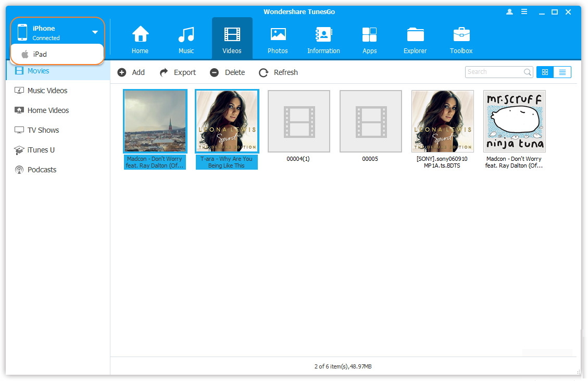Go to the Music section

coord(186,35)
